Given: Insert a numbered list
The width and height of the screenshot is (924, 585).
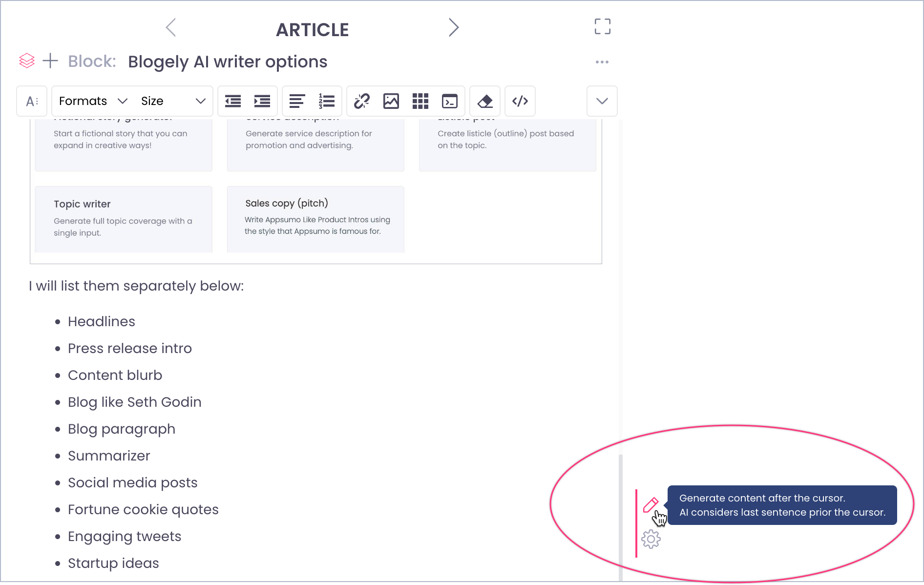Looking at the screenshot, I should (x=326, y=101).
